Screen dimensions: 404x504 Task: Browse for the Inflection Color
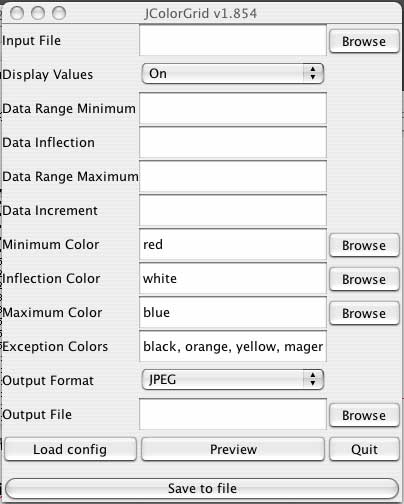click(364, 279)
